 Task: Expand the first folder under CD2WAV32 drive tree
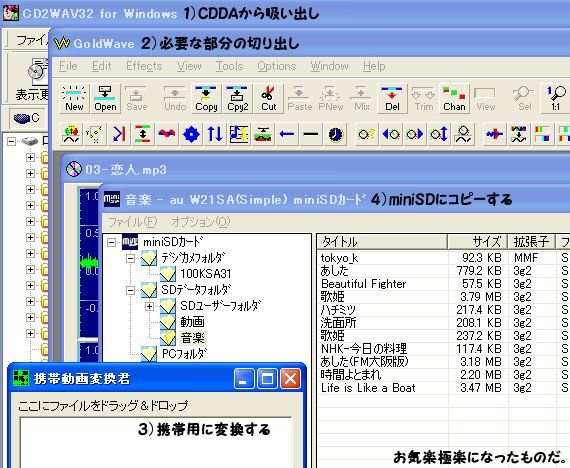30,157
